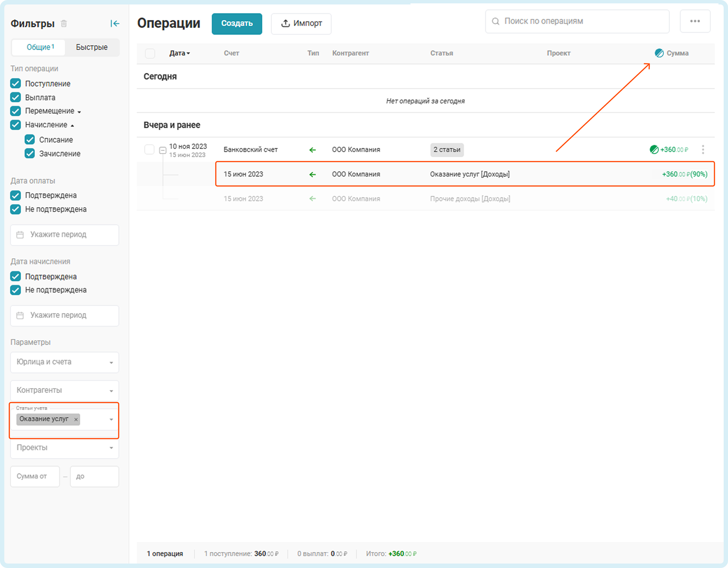Collapse the filters panel with arrow icon
The image size is (728, 568).
pos(115,23)
